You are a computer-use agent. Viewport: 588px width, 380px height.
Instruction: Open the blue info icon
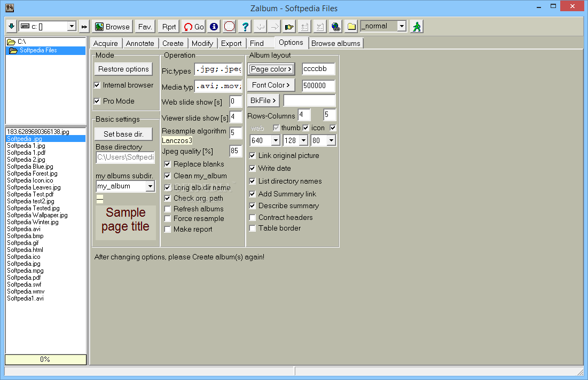(214, 27)
